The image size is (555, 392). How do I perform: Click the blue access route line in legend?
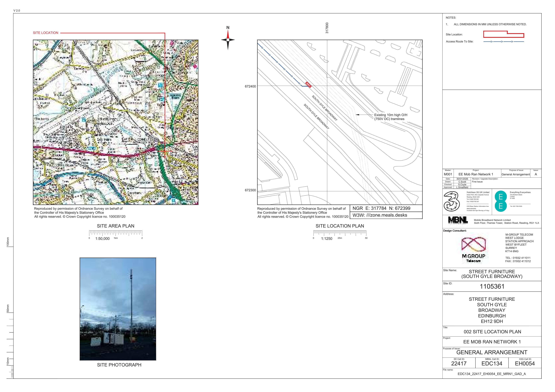[504, 42]
